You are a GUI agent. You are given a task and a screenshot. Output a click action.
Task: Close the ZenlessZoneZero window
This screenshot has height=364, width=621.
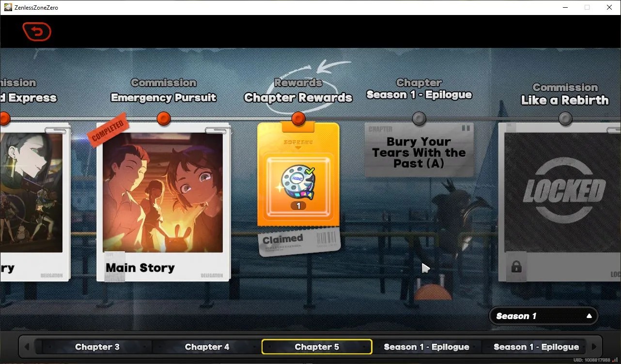tap(609, 7)
